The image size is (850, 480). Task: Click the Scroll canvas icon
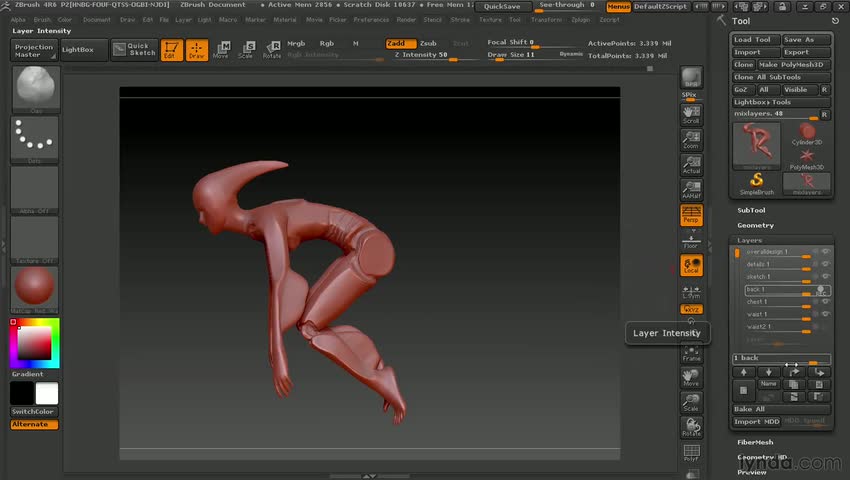(691, 114)
